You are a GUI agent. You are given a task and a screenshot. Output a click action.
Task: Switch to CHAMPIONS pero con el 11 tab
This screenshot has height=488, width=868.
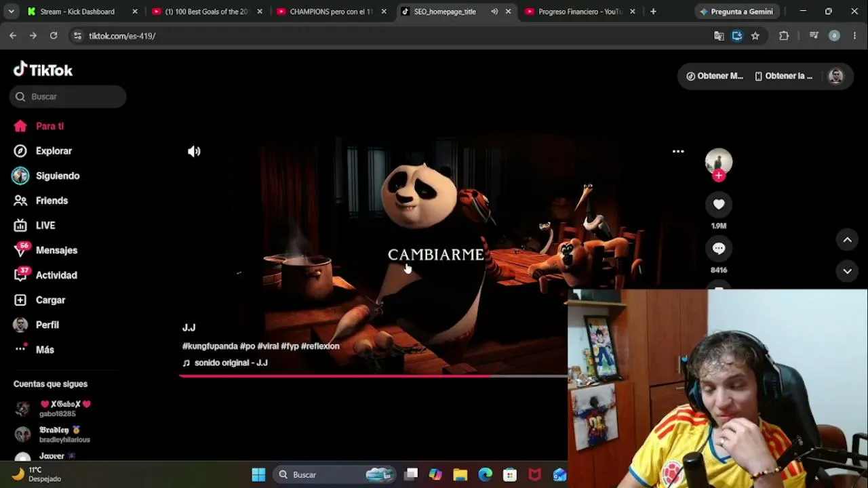331,12
